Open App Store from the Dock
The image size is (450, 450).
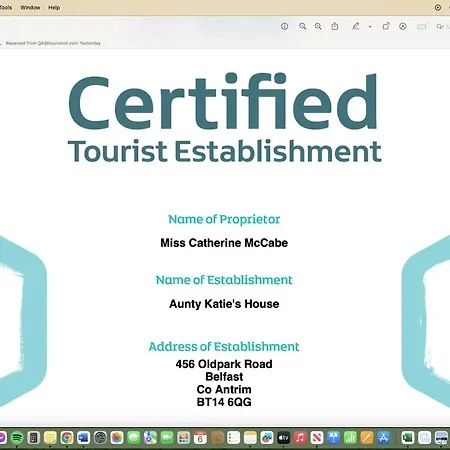pos(384,437)
